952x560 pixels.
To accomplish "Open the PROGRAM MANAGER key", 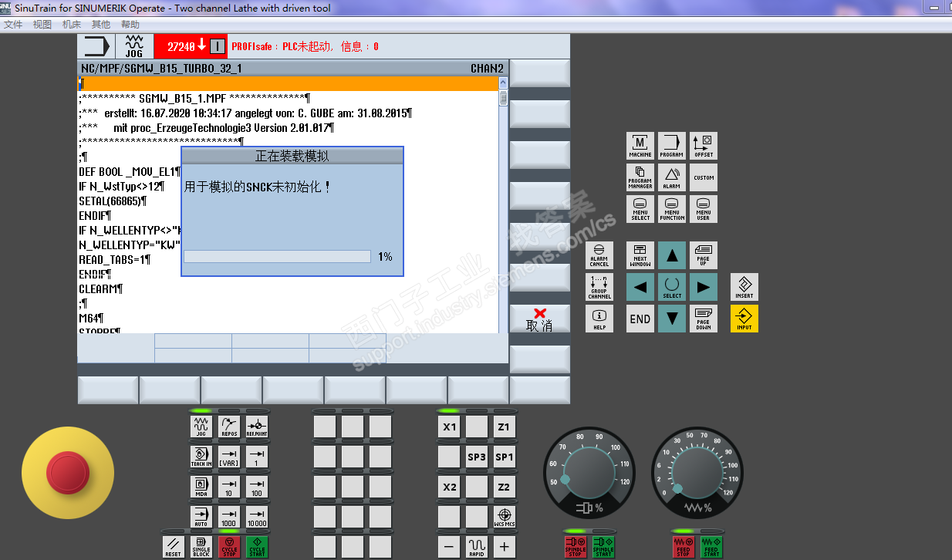I will pyautogui.click(x=640, y=177).
